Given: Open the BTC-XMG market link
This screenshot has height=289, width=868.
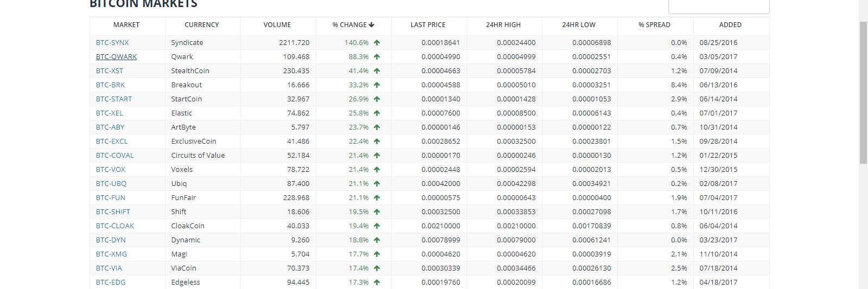Looking at the screenshot, I should tap(111, 254).
